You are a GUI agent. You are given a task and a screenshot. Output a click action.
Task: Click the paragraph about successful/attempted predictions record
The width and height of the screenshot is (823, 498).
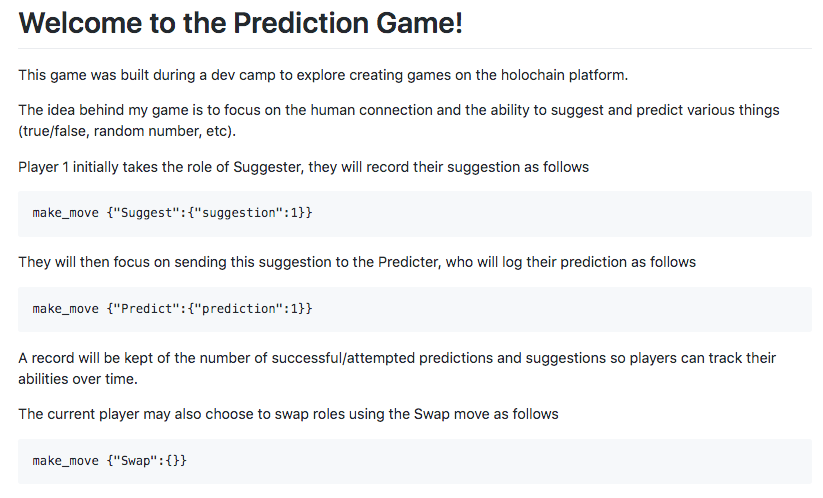click(x=397, y=368)
